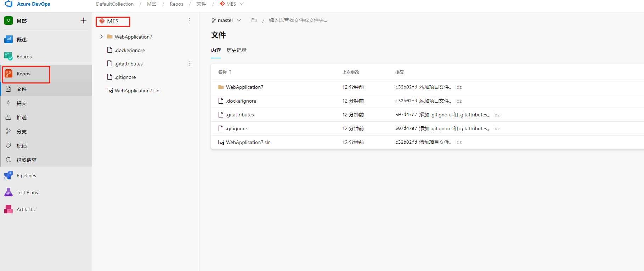The height and width of the screenshot is (271, 644).
Task: Open the more options menu beside MES repo
Action: click(190, 21)
